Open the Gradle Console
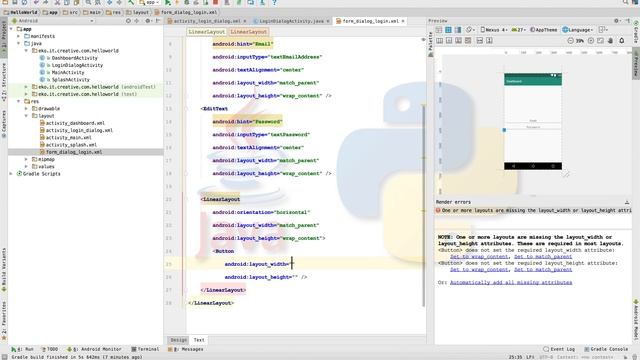Viewport: 640px width, 360px height. click(606, 349)
